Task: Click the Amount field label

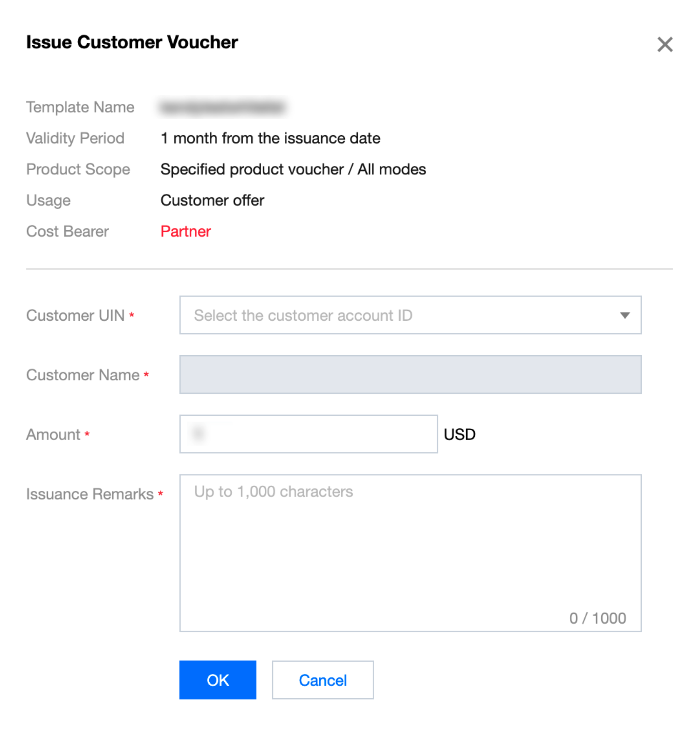Action: coord(53,434)
